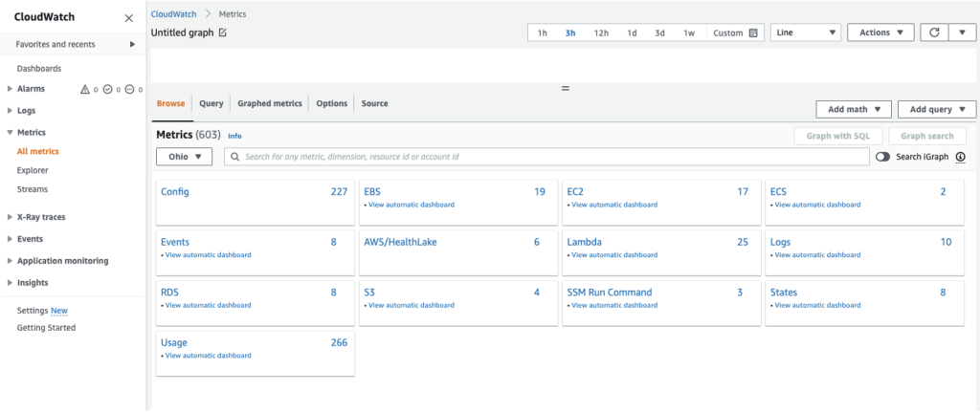
Task: Expand X-Ray traces in sidebar
Action: tap(10, 217)
